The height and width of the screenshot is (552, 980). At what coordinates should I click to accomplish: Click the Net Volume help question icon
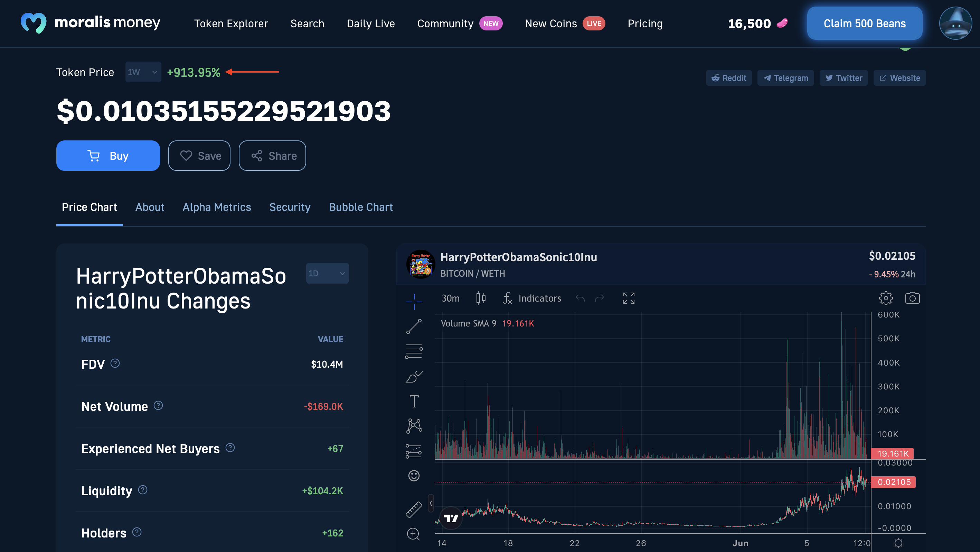pos(158,406)
